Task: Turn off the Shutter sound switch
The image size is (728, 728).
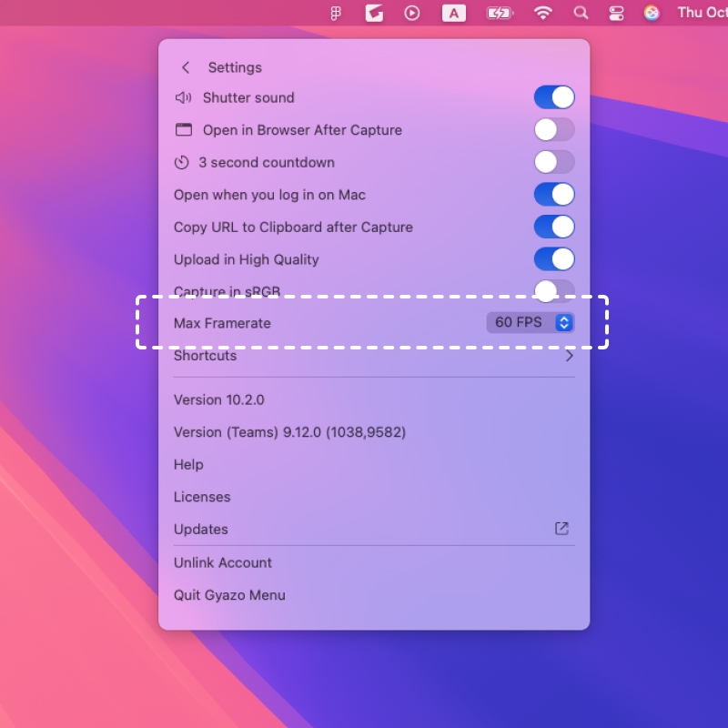Action: 553,97
